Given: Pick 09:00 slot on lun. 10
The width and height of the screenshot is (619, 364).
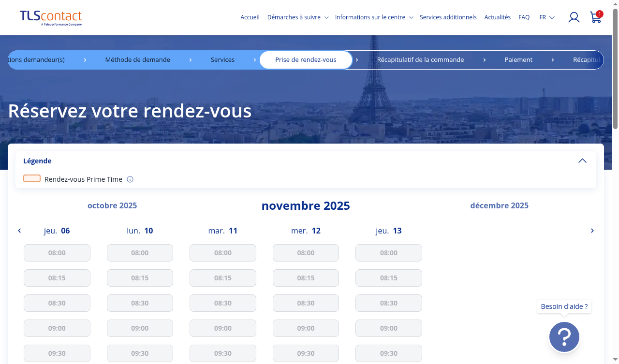Looking at the screenshot, I should click(140, 328).
